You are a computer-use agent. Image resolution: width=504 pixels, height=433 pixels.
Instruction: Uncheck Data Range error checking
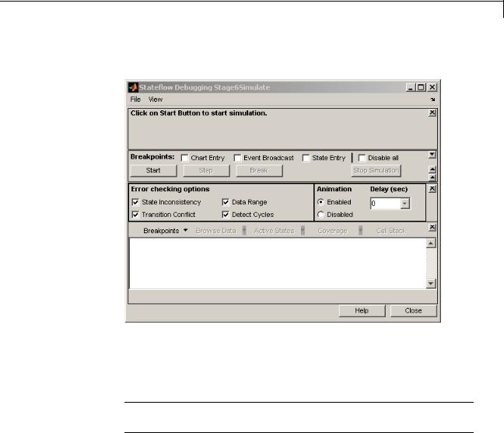[226, 202]
